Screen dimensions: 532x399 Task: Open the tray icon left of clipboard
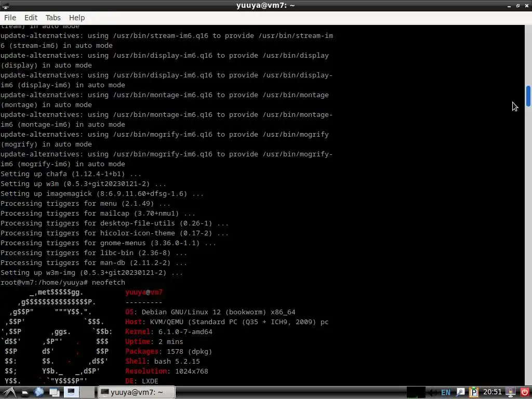point(460,393)
